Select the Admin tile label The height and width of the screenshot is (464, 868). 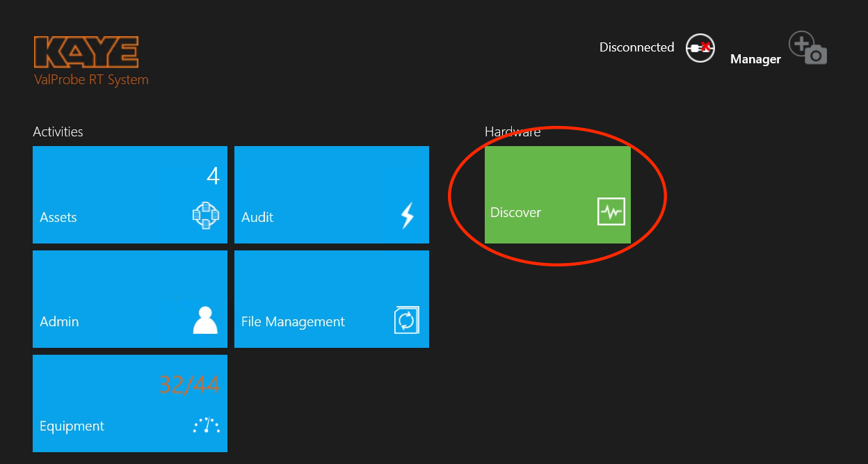pos(59,322)
